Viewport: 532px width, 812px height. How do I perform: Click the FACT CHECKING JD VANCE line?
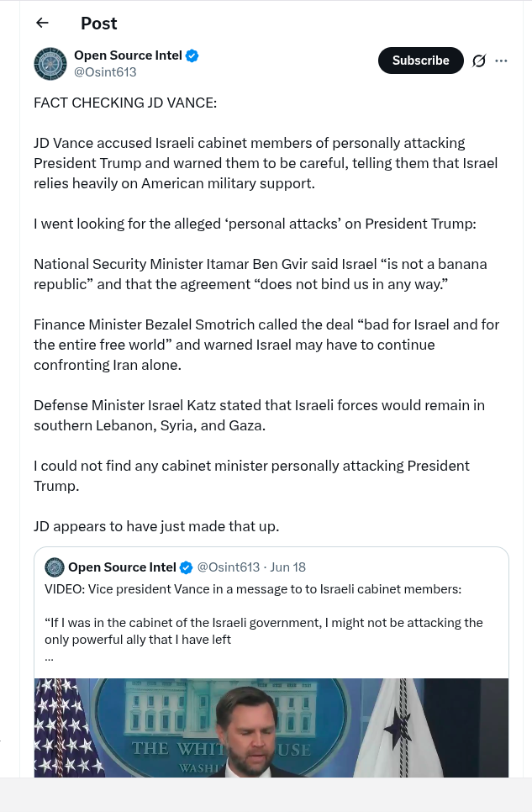pos(125,103)
